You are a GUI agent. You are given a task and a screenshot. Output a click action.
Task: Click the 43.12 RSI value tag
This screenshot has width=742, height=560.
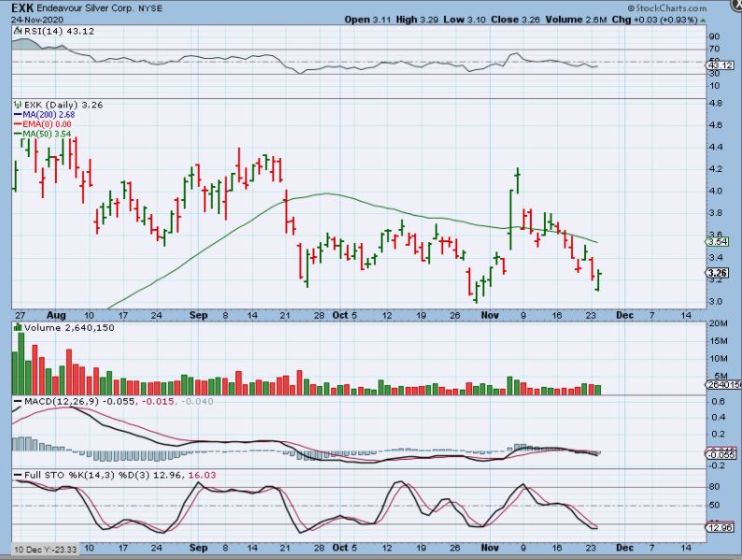(x=721, y=65)
